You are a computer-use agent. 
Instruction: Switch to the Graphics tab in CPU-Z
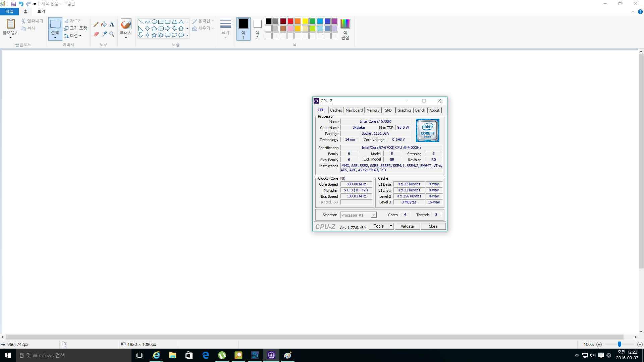click(404, 110)
